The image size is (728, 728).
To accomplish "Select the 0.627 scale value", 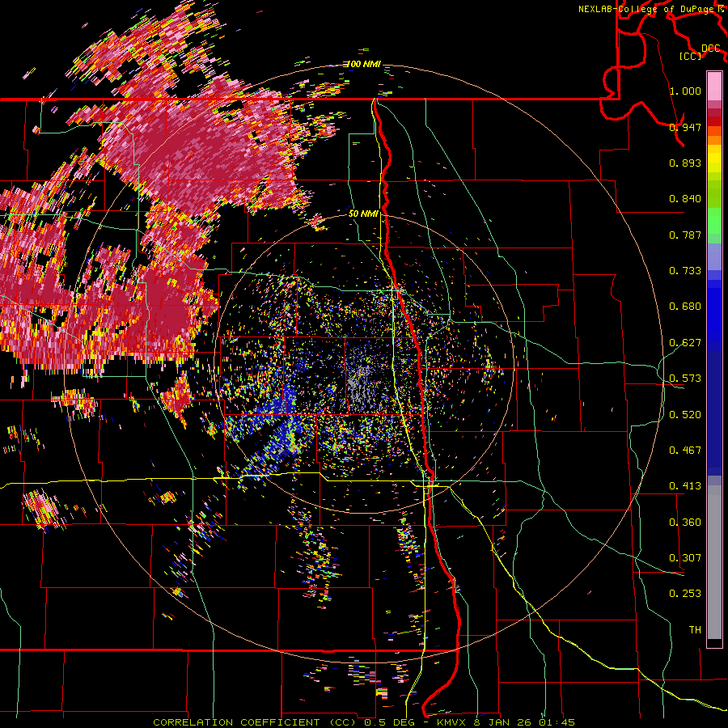I will click(x=685, y=343).
